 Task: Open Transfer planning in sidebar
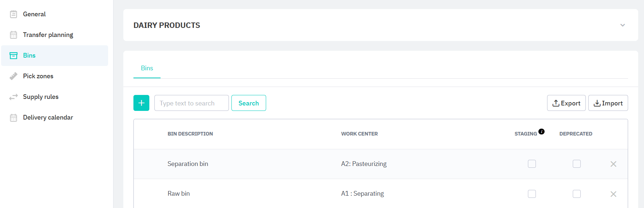click(48, 35)
